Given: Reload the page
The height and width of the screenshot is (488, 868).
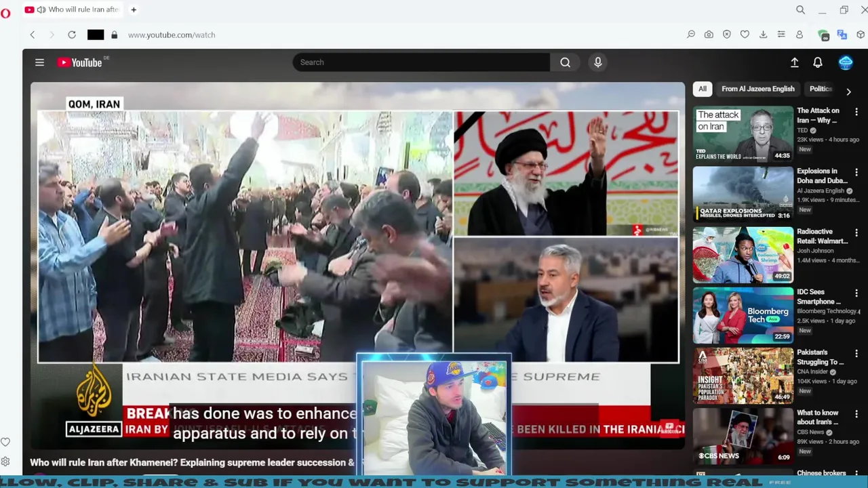Looking at the screenshot, I should tap(72, 35).
